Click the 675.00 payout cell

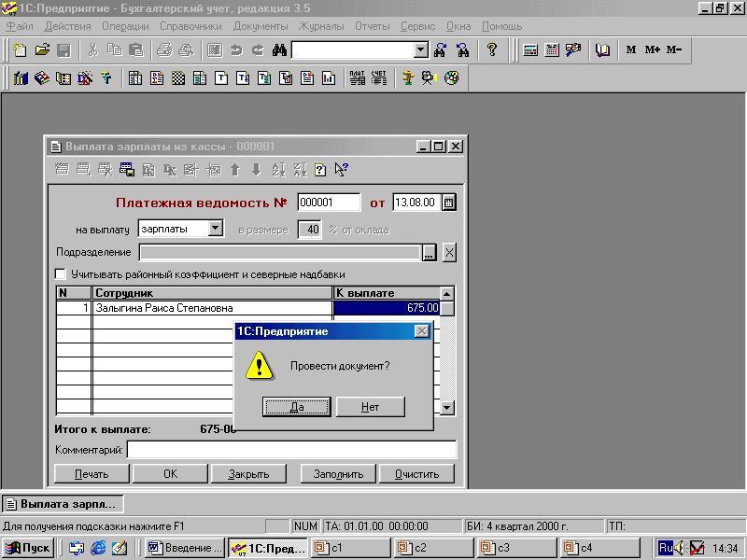[387, 308]
